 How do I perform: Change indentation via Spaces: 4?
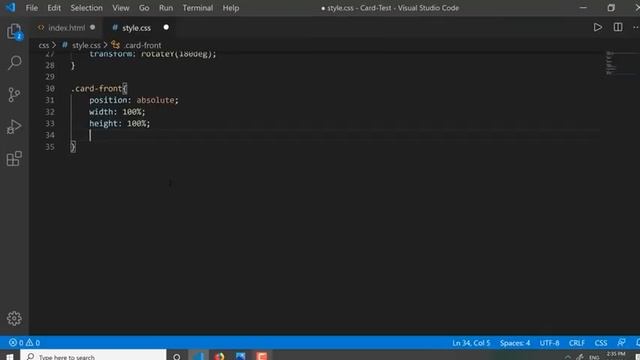(515, 343)
